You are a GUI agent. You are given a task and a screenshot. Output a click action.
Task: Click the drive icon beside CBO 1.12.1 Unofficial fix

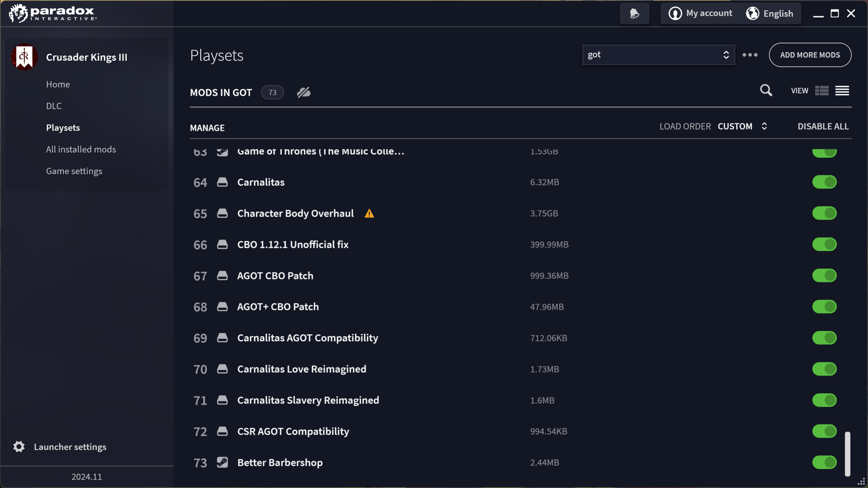(x=222, y=244)
